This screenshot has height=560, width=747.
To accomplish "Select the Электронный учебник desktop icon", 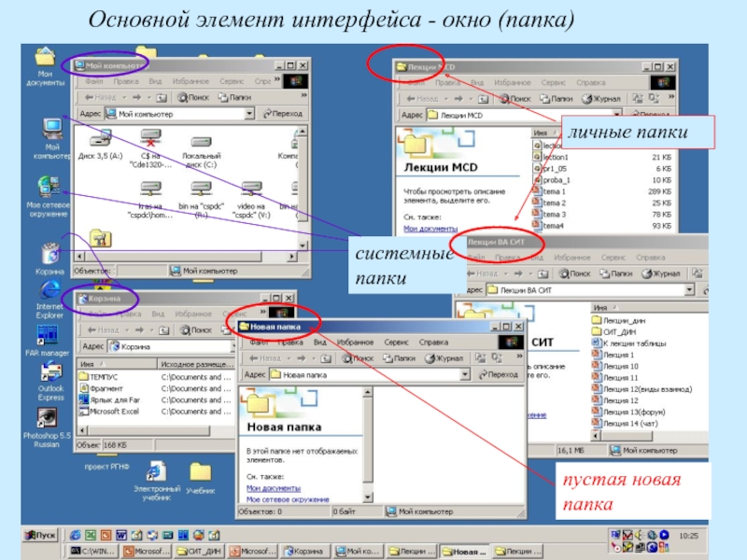I will point(157,481).
